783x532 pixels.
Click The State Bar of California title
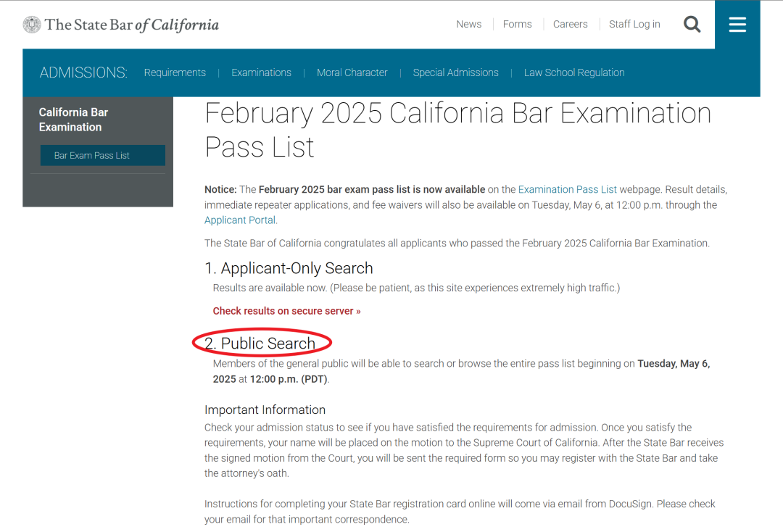pos(132,25)
